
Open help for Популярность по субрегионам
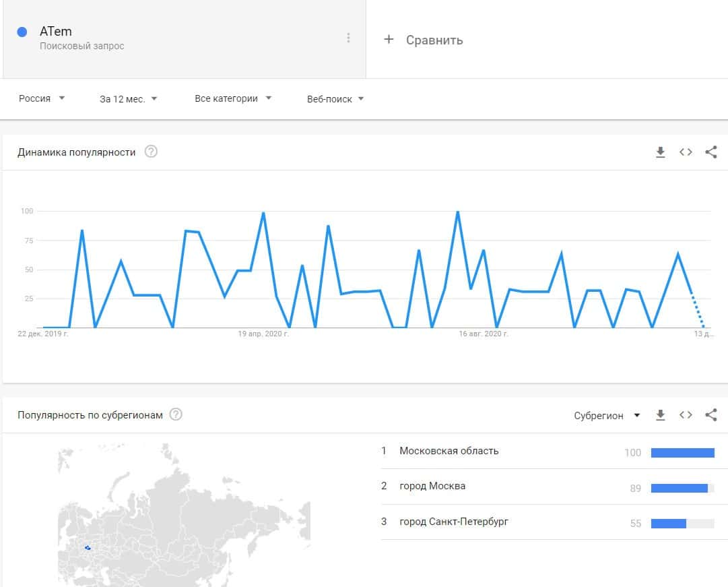point(176,414)
